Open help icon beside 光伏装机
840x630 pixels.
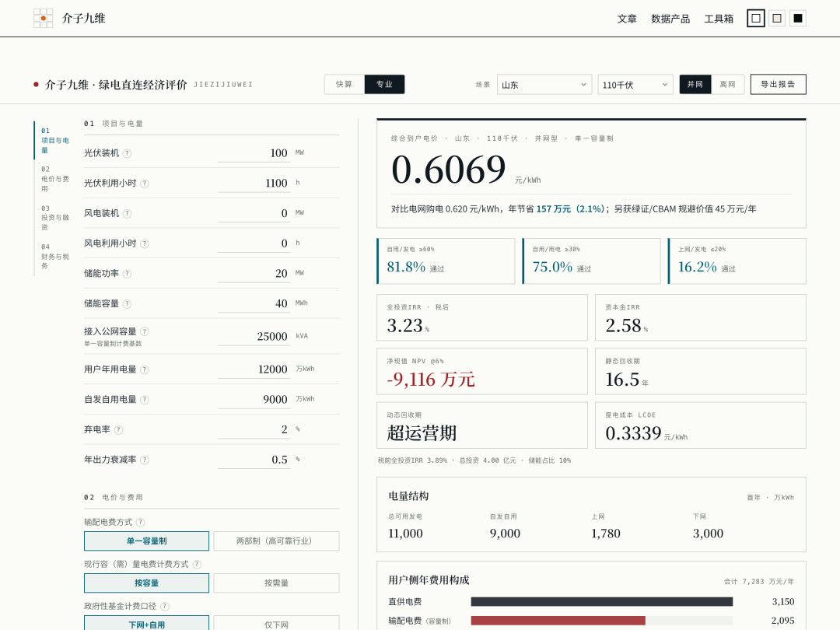(127, 153)
